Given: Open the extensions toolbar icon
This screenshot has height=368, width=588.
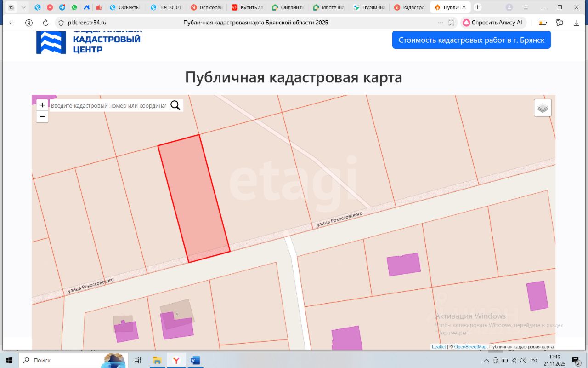Looking at the screenshot, I should pyautogui.click(x=560, y=23).
